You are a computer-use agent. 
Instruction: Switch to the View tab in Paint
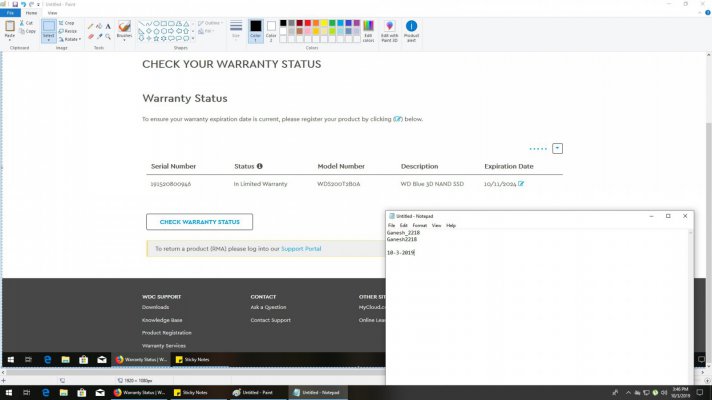(x=52, y=13)
